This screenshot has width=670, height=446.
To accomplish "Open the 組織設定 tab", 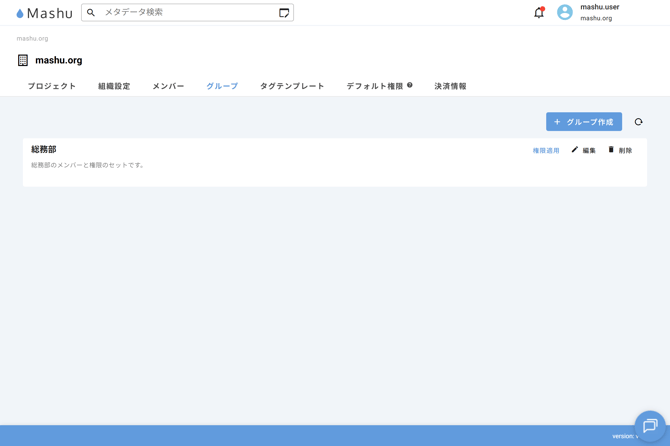I will pyautogui.click(x=114, y=86).
